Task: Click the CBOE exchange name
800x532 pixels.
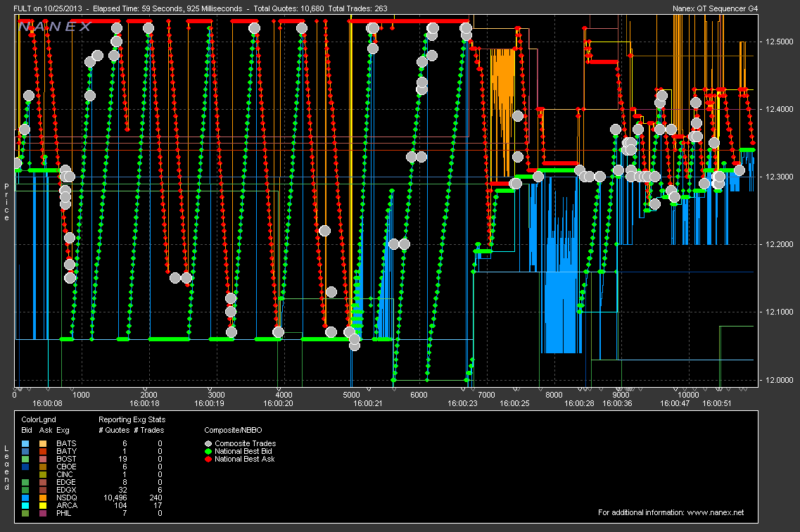Action: coord(66,467)
